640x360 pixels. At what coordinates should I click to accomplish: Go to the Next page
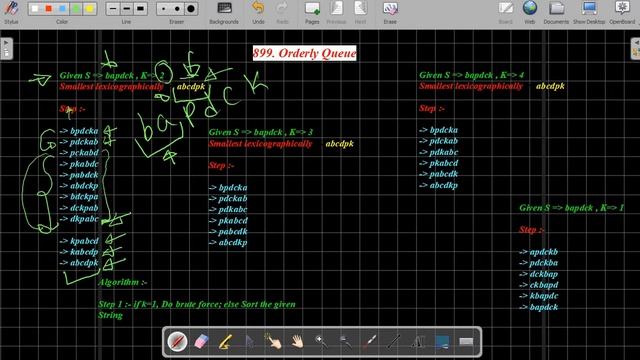click(360, 12)
